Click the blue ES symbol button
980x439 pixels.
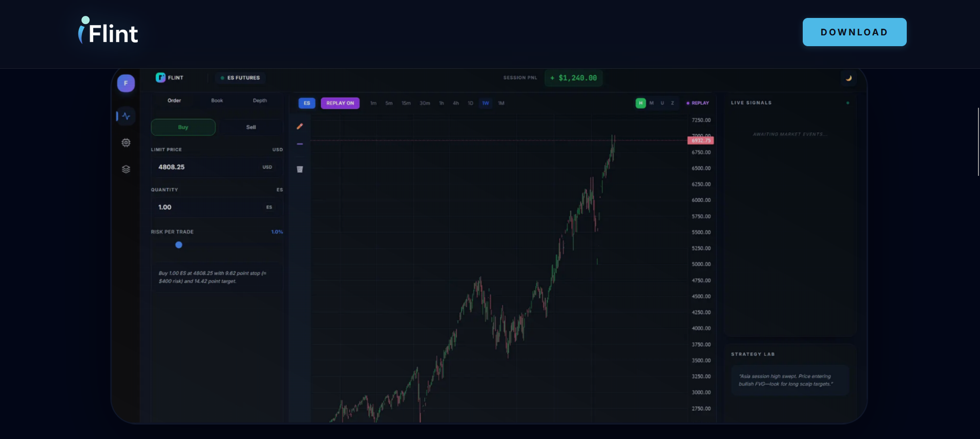coord(307,103)
